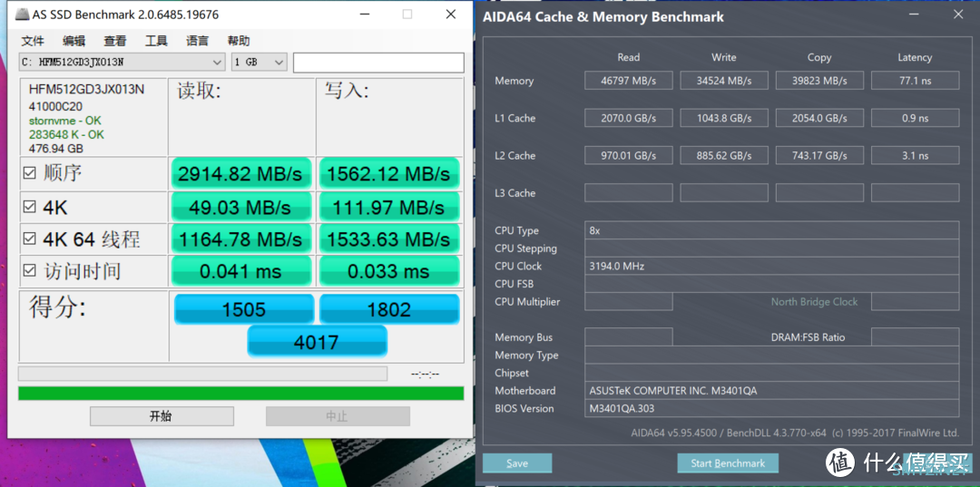Close the AIDA64 Cache & Memory Benchmark window
Viewport: 980px width, 487px height.
coord(958,15)
